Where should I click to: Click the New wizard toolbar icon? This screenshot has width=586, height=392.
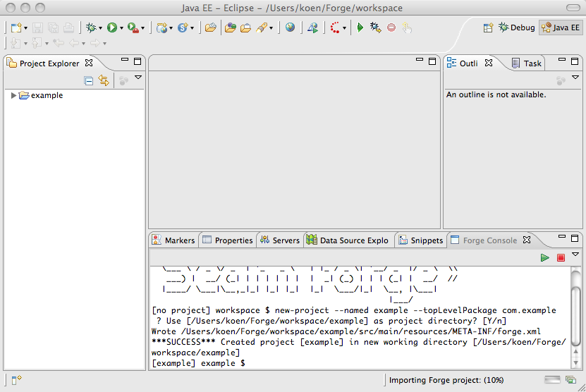click(x=16, y=27)
